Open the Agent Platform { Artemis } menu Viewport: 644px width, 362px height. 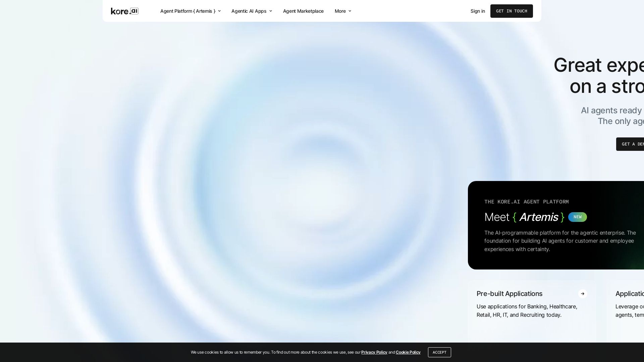(191, 11)
